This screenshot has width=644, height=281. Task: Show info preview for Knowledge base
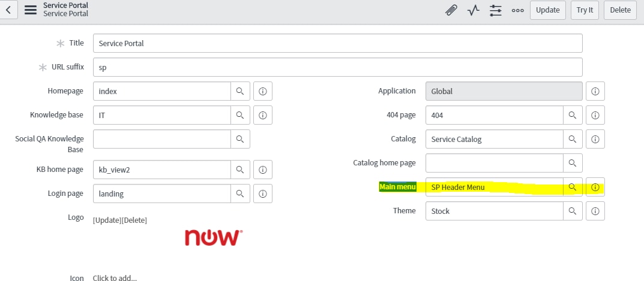pyautogui.click(x=263, y=115)
